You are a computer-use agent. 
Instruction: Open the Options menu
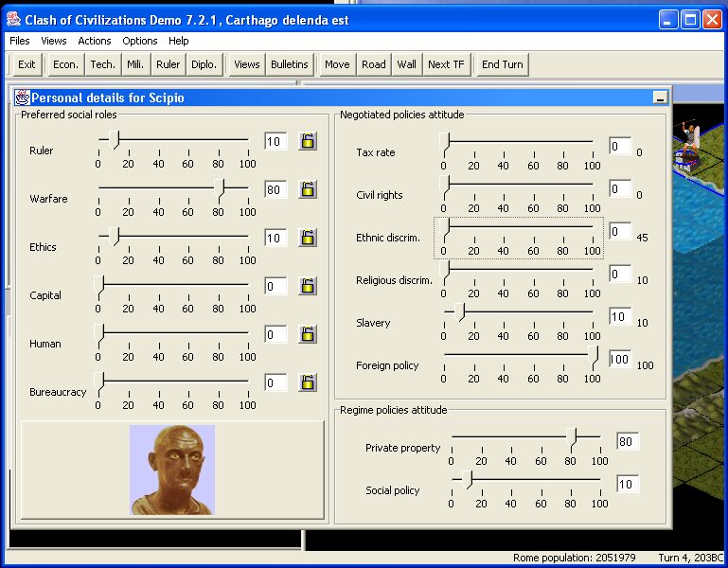pos(140,41)
